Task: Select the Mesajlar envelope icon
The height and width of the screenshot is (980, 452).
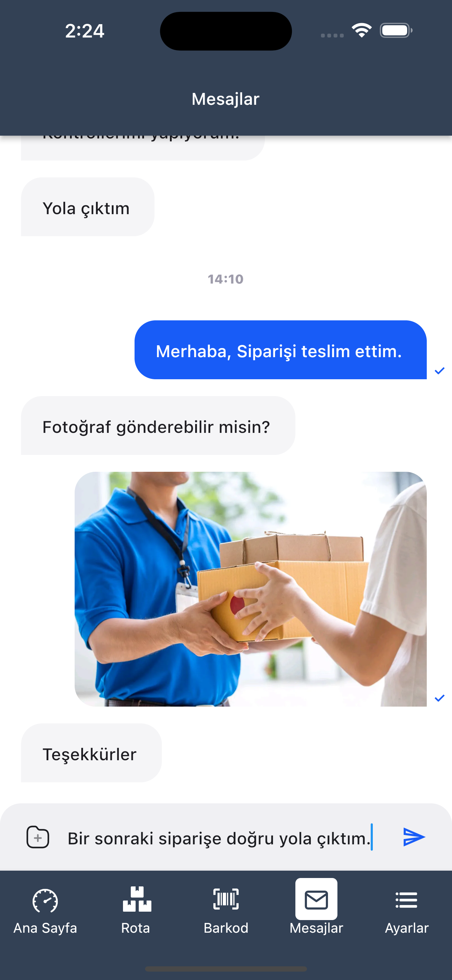Action: pyautogui.click(x=316, y=899)
